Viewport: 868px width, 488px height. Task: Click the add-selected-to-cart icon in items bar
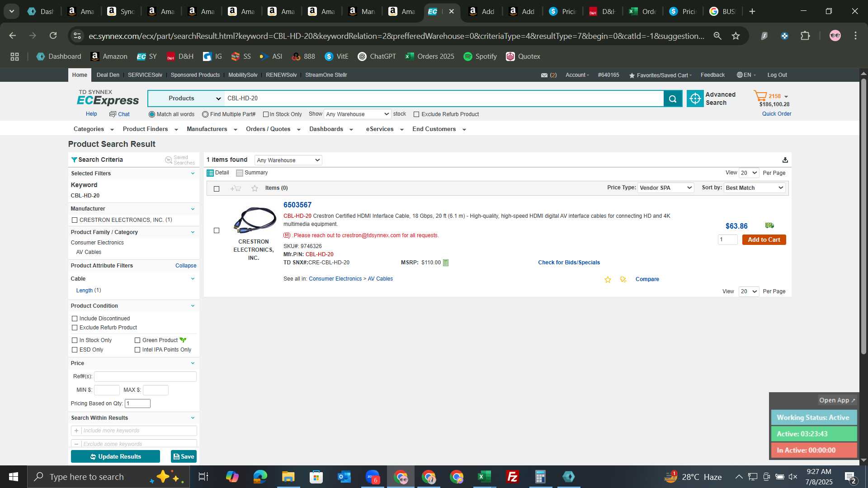pos(236,188)
